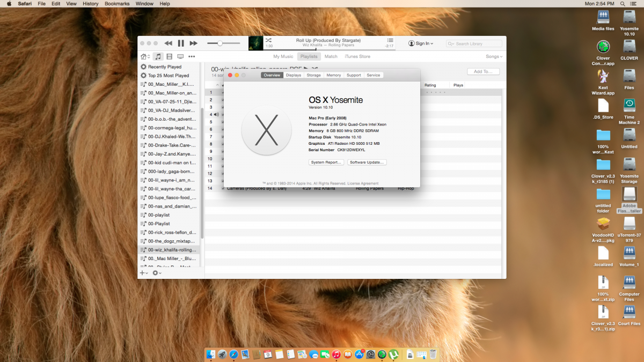
Task: Open the Sign In account dropdown
Action: click(x=421, y=43)
